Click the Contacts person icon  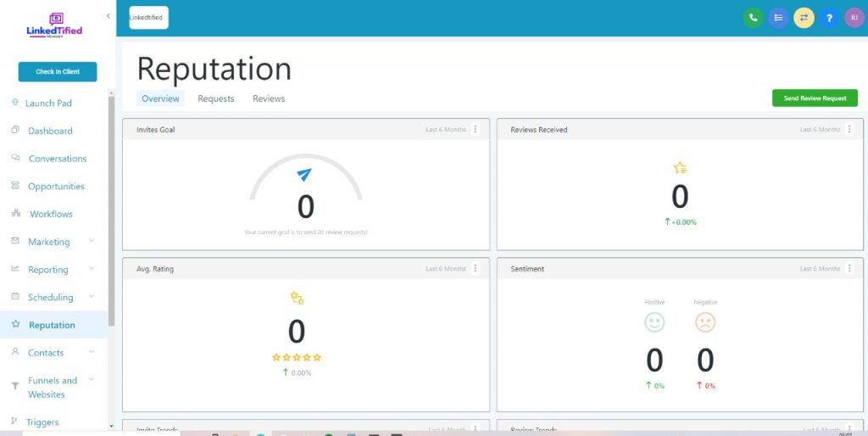coord(15,352)
